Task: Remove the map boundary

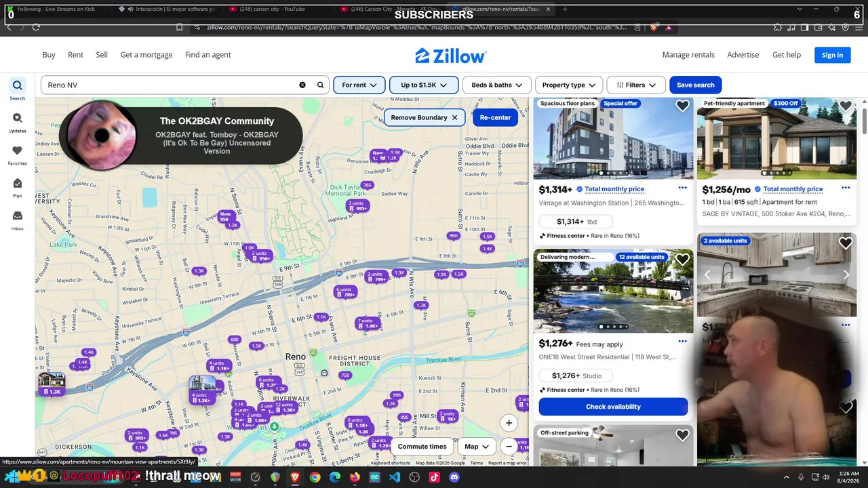Action: [424, 117]
